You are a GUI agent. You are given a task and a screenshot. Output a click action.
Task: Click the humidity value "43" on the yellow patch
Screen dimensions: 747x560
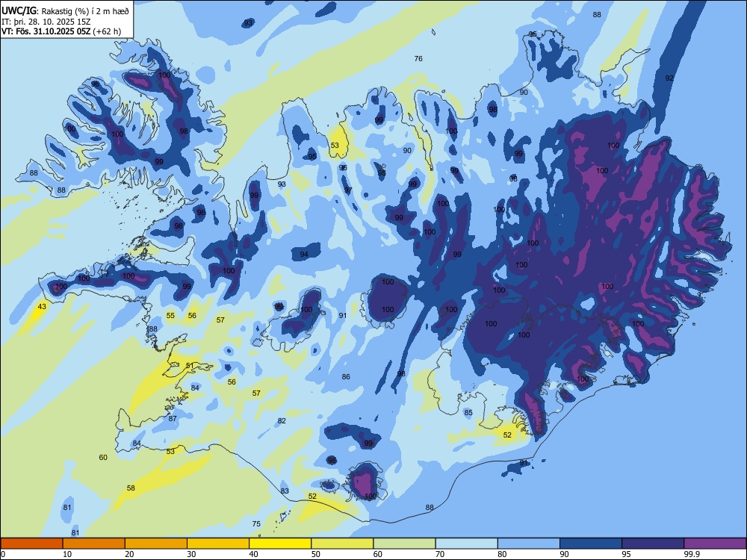coord(42,307)
